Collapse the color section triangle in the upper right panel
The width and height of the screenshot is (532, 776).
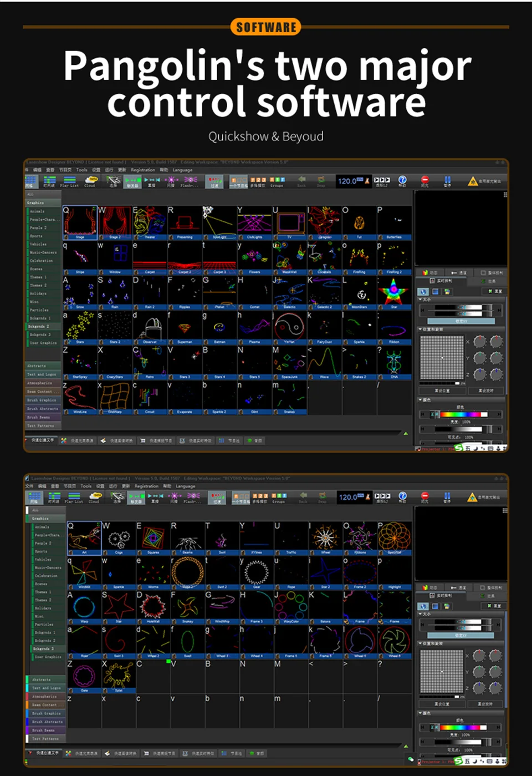point(420,399)
